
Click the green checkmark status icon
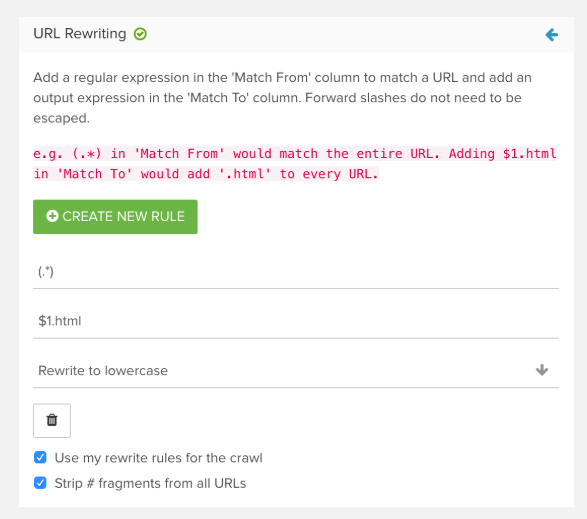[x=140, y=34]
